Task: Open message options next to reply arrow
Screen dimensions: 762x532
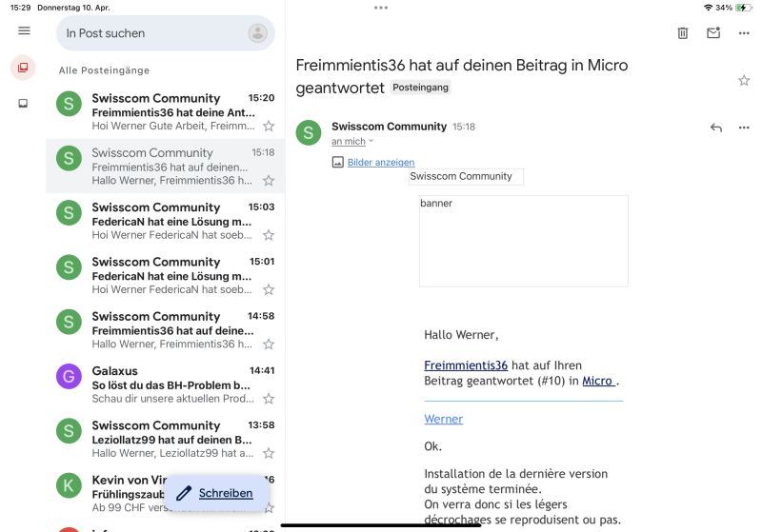Action: (744, 128)
